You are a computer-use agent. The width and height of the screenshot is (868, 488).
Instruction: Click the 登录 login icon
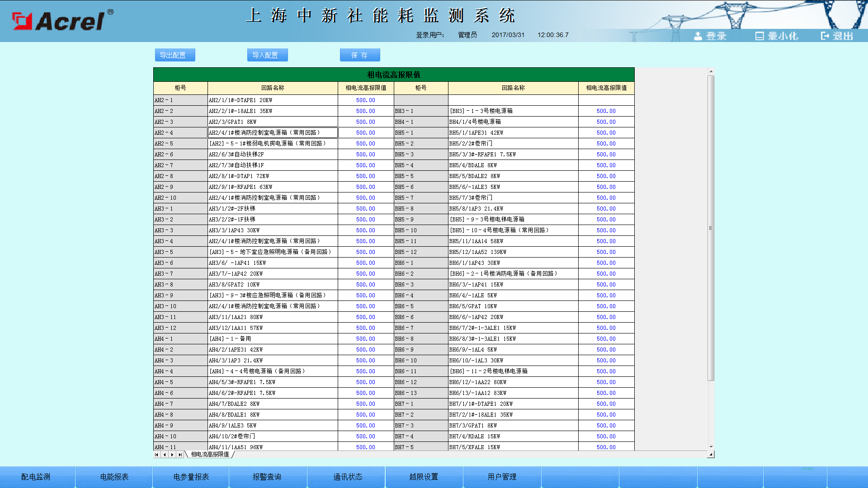(698, 36)
